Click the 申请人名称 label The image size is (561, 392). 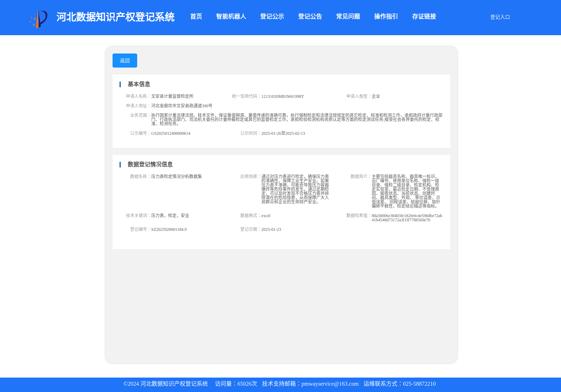pyautogui.click(x=138, y=96)
